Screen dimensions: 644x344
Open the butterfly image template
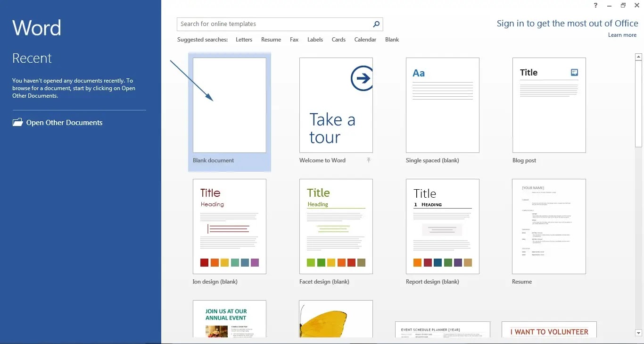pyautogui.click(x=336, y=319)
